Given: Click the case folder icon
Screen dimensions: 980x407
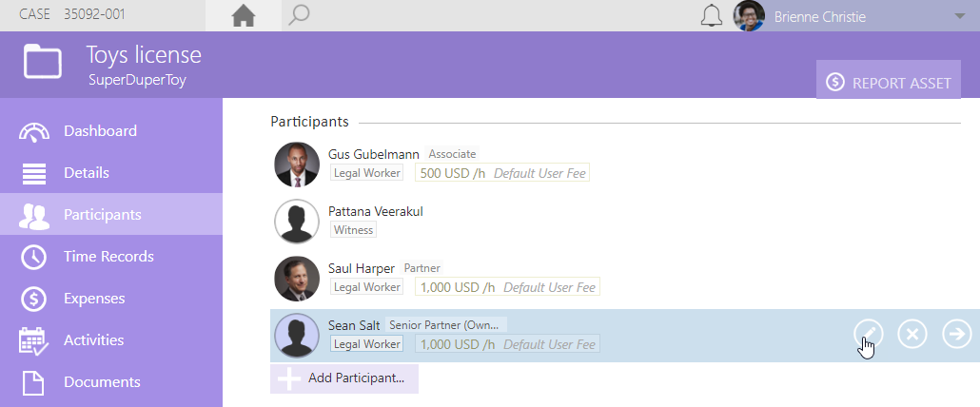Looking at the screenshot, I should tap(43, 61).
